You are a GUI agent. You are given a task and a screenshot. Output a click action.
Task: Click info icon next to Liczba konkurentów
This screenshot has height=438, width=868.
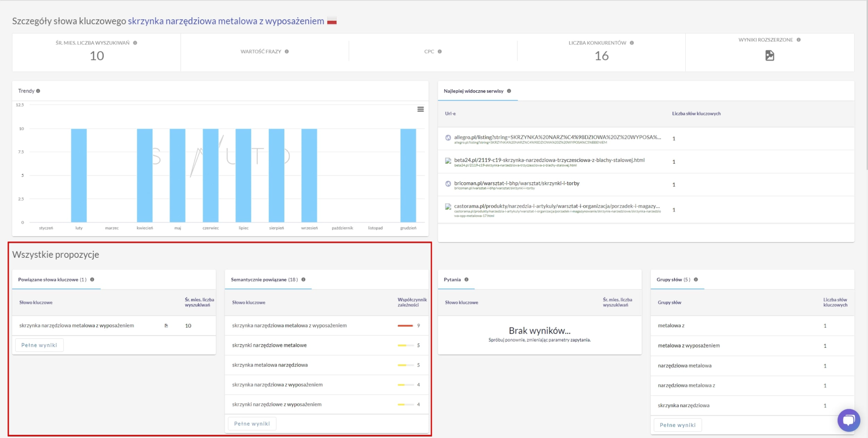click(x=632, y=43)
